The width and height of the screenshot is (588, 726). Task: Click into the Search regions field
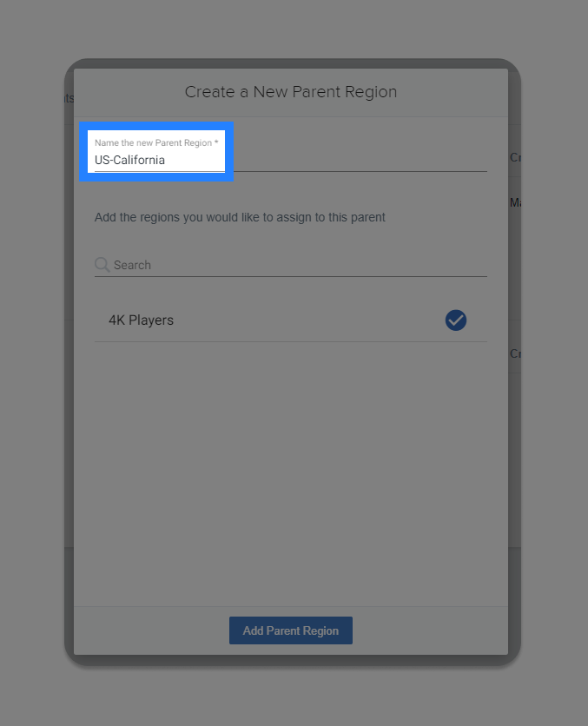291,265
